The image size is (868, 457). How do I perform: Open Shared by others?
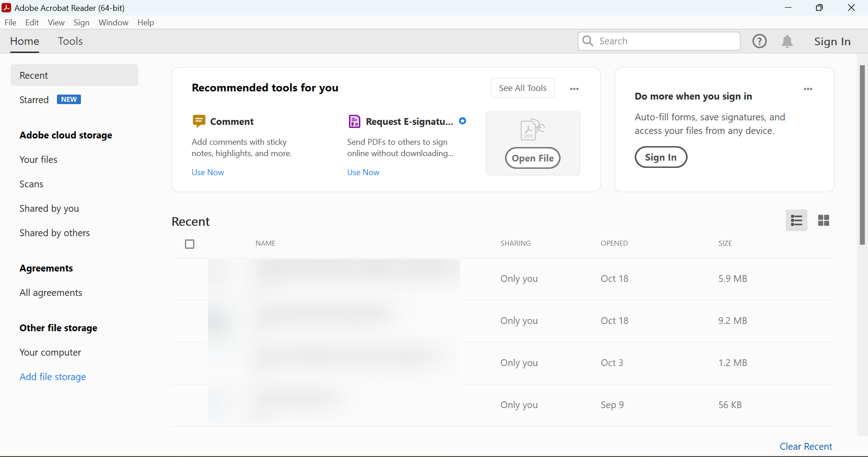[54, 233]
